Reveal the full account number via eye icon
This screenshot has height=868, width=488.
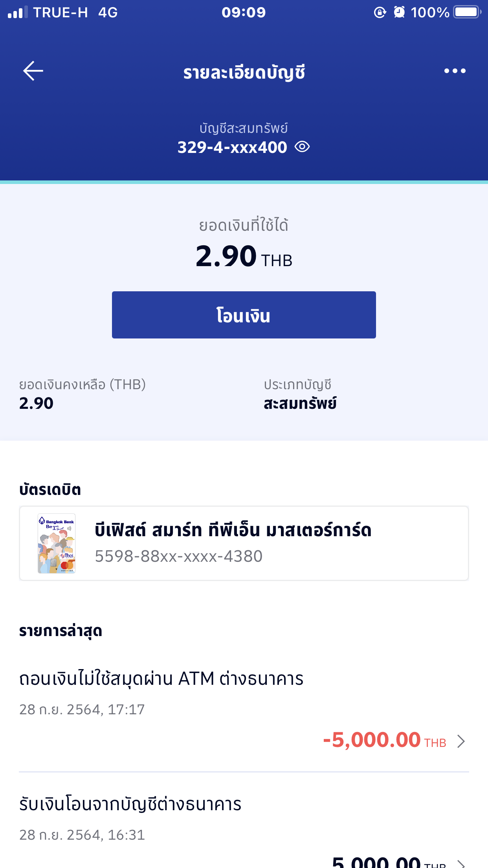302,147
